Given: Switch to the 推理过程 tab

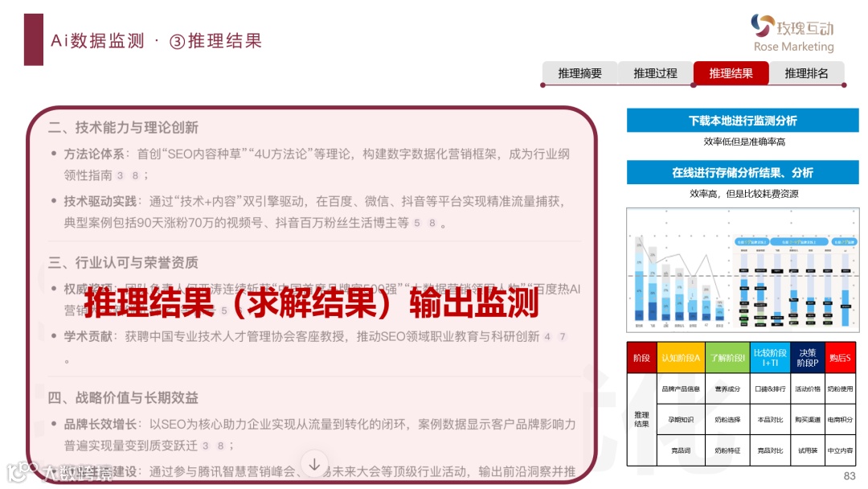Looking at the screenshot, I should point(655,73).
